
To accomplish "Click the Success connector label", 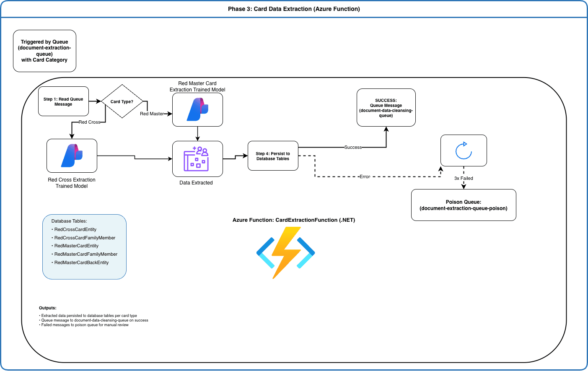I will (353, 147).
